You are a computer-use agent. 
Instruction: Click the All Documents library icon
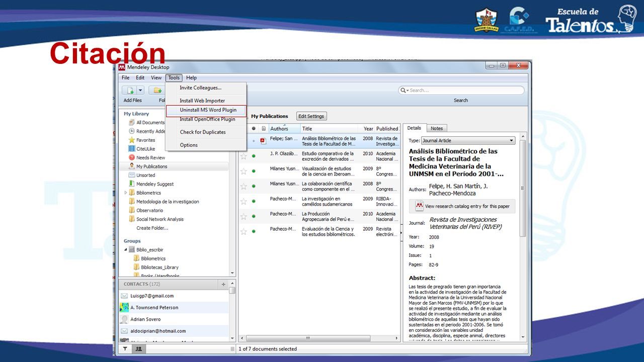pyautogui.click(x=132, y=122)
